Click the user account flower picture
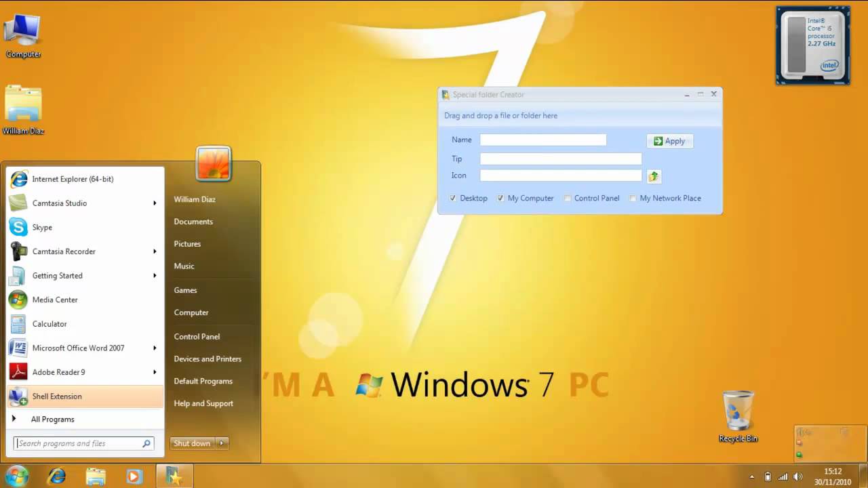 coord(214,163)
